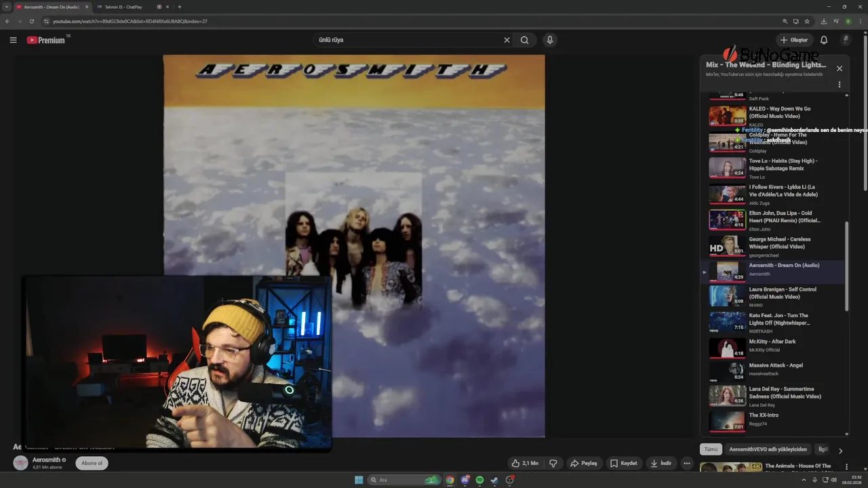Open the Windows Start menu
The height and width of the screenshot is (488, 868).
[x=359, y=480]
